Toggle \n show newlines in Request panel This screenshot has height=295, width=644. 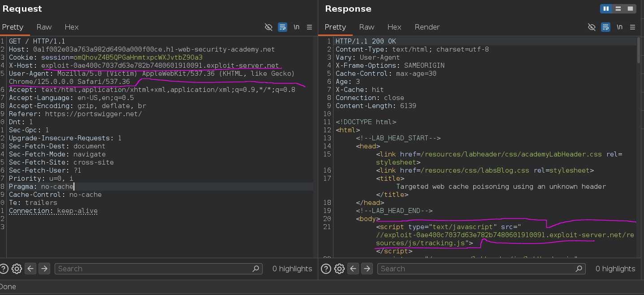pyautogui.click(x=296, y=27)
